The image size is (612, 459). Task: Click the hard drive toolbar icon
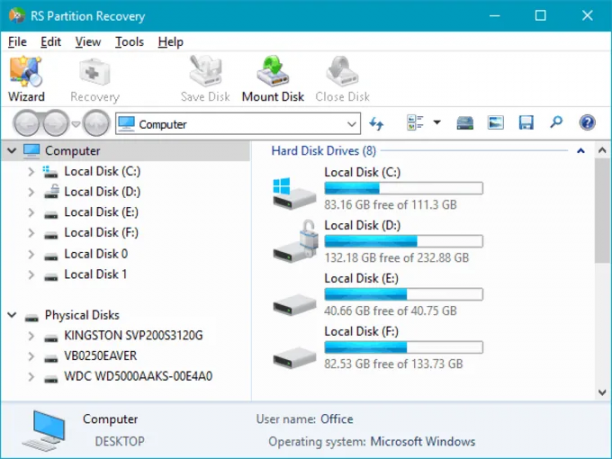465,123
